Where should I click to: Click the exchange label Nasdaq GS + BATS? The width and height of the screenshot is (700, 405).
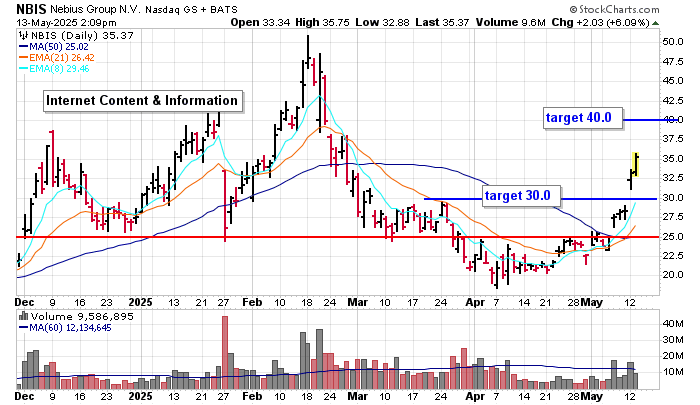point(192,9)
